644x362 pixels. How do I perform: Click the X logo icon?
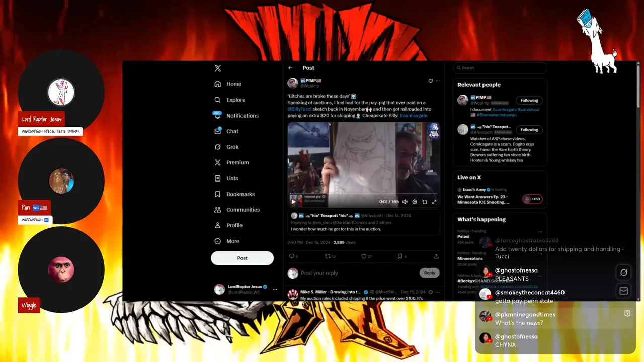point(217,68)
